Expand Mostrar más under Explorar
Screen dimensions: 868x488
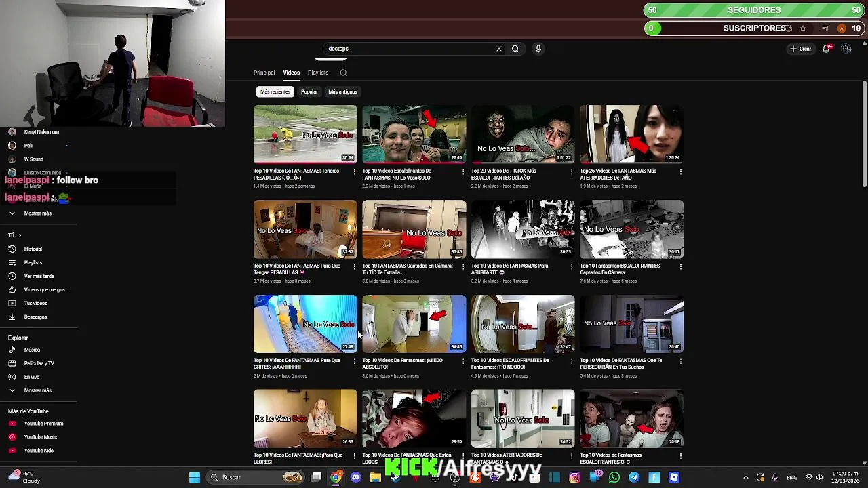coord(38,390)
